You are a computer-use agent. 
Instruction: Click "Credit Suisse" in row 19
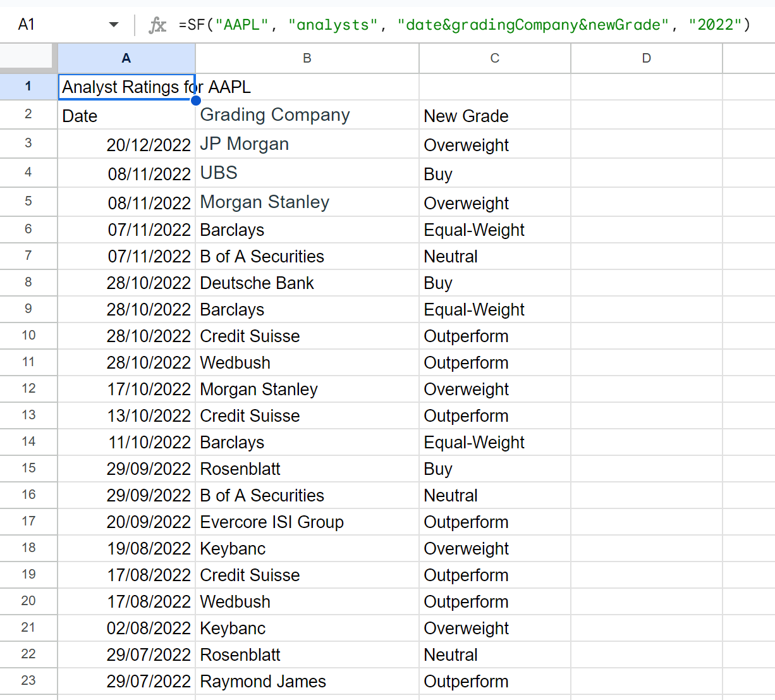[307, 575]
